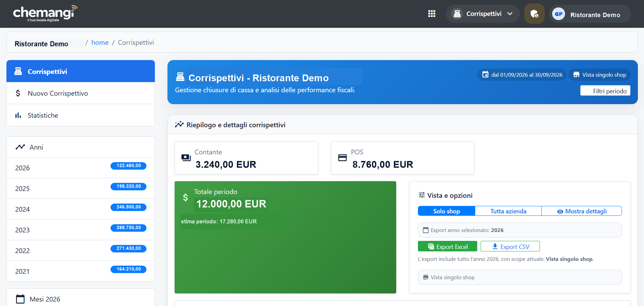Click the chemangi logo
This screenshot has width=644, height=306.
(45, 14)
